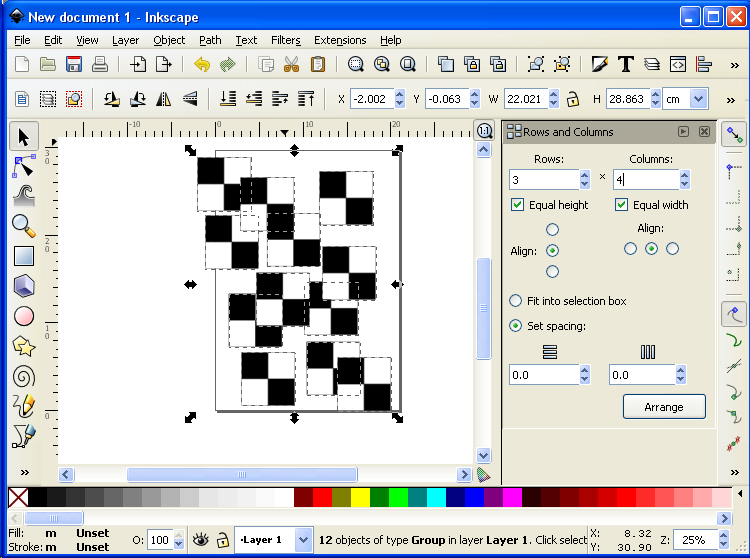Click the Export icon

click(x=164, y=64)
